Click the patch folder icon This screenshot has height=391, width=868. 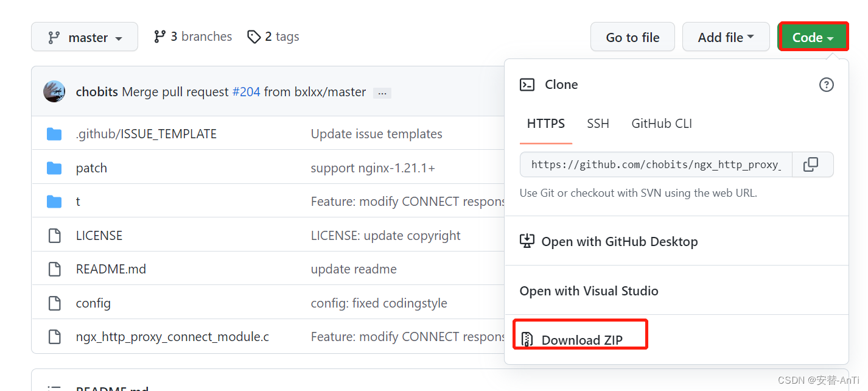54,168
